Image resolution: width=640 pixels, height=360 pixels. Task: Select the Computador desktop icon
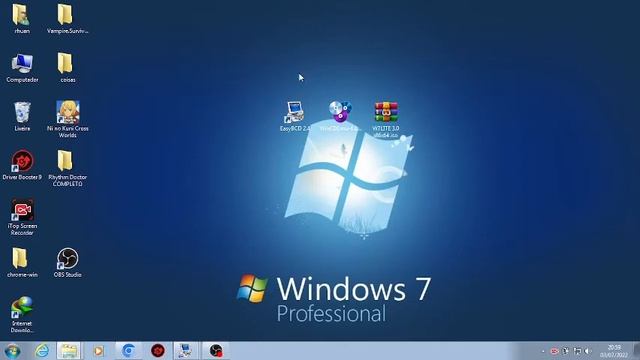tap(22, 67)
